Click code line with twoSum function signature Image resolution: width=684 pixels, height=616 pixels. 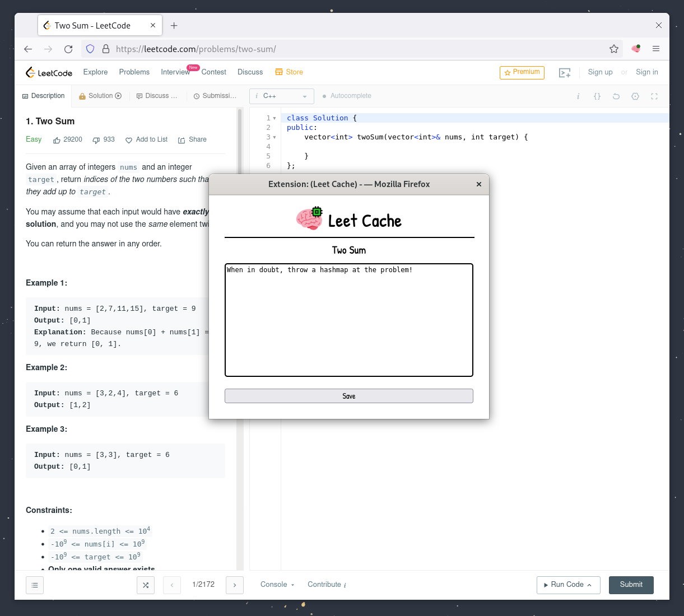click(407, 137)
